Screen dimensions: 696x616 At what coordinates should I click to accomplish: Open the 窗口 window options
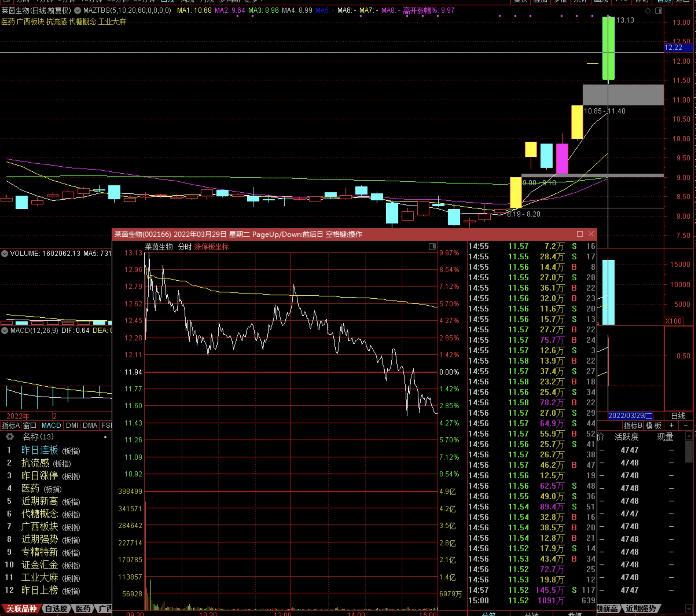pos(30,425)
